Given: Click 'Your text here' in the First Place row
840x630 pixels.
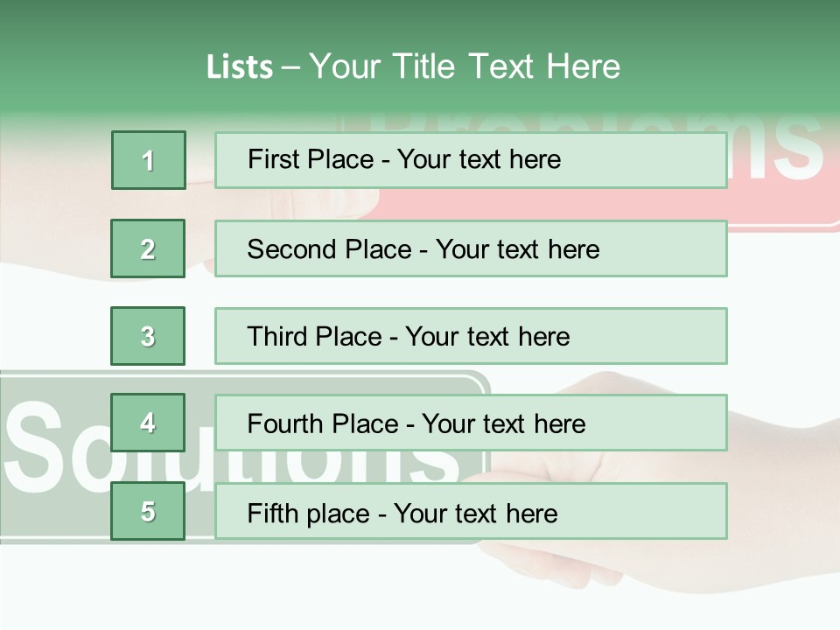Looking at the screenshot, I should point(479,160).
